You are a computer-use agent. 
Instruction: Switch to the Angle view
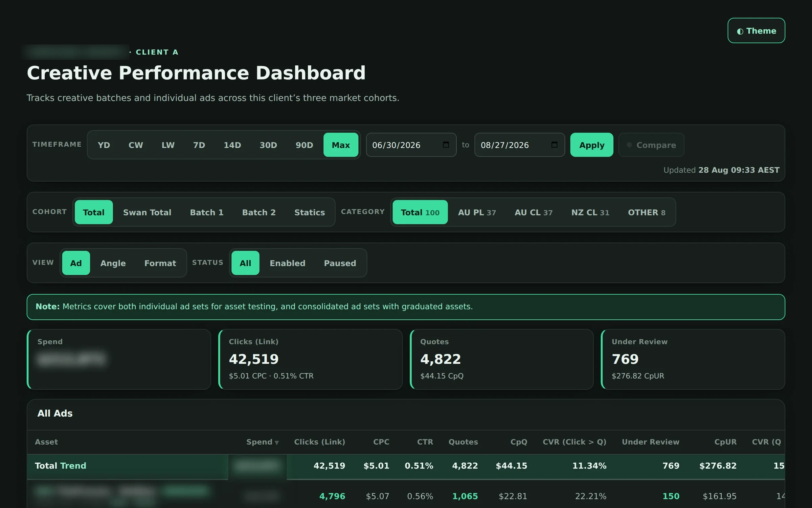tap(113, 263)
